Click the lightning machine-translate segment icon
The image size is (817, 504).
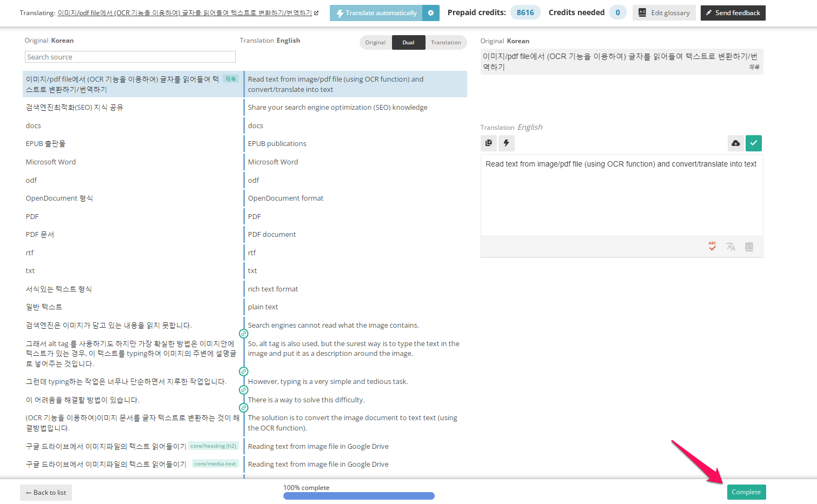pyautogui.click(x=507, y=143)
